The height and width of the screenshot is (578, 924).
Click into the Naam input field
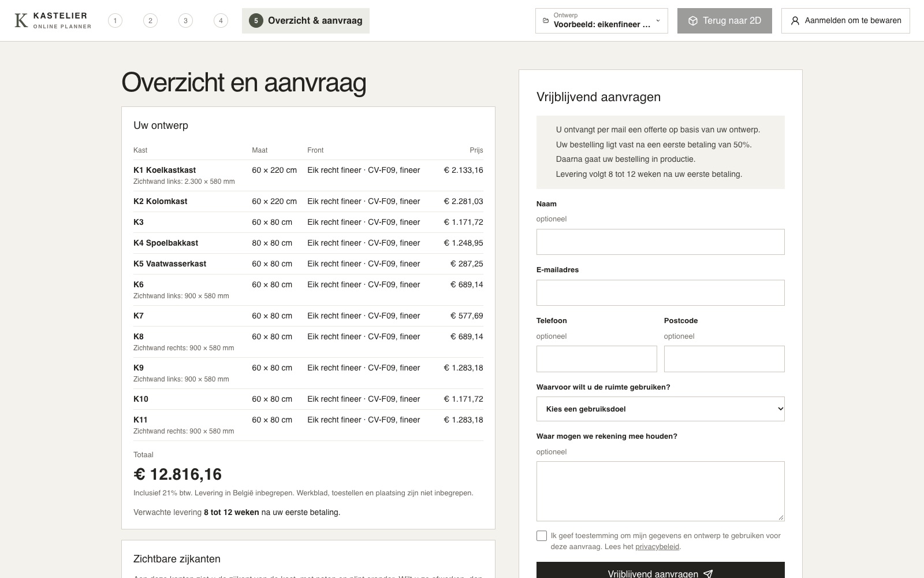coord(660,242)
